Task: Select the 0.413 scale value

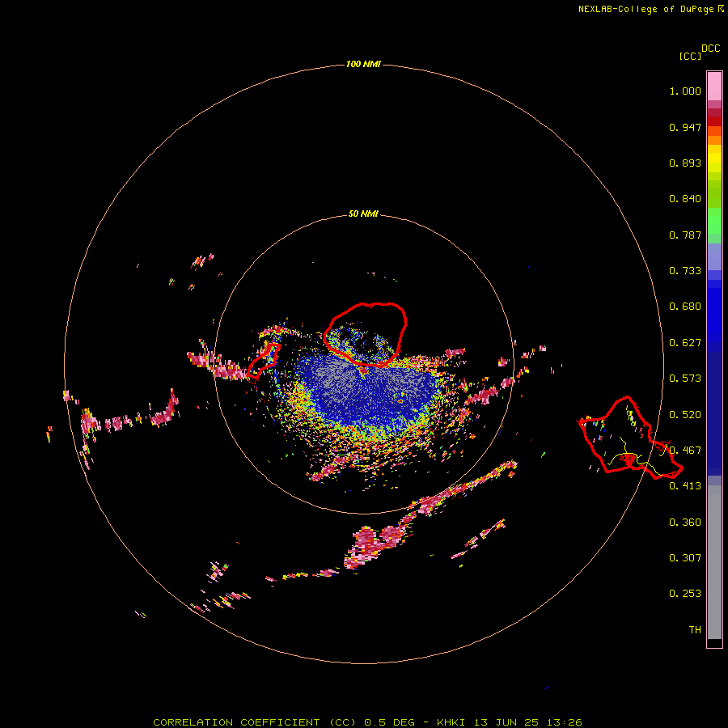Action: (685, 486)
